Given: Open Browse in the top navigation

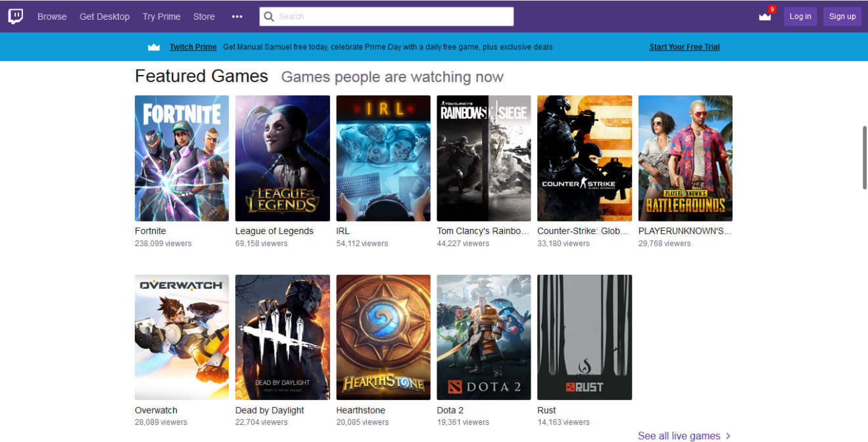Looking at the screenshot, I should tap(52, 16).
